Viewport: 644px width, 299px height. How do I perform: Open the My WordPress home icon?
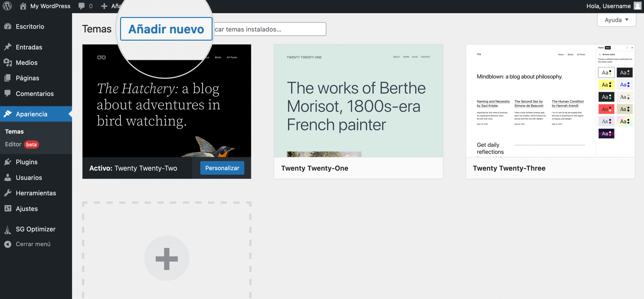tap(23, 6)
